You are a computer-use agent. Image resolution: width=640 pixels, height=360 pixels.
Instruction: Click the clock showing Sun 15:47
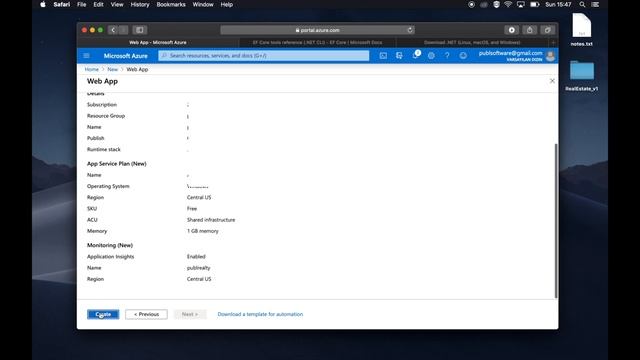pos(558,4)
